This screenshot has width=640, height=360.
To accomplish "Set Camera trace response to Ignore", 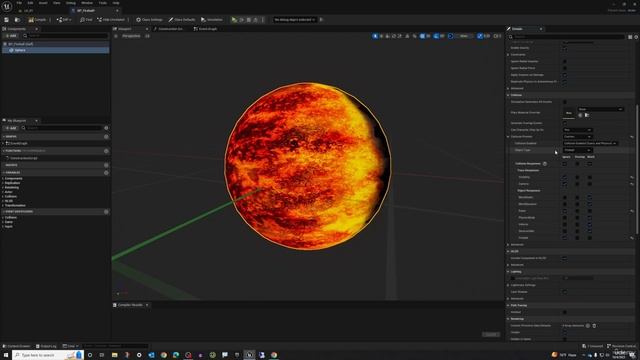I will coord(565,184).
